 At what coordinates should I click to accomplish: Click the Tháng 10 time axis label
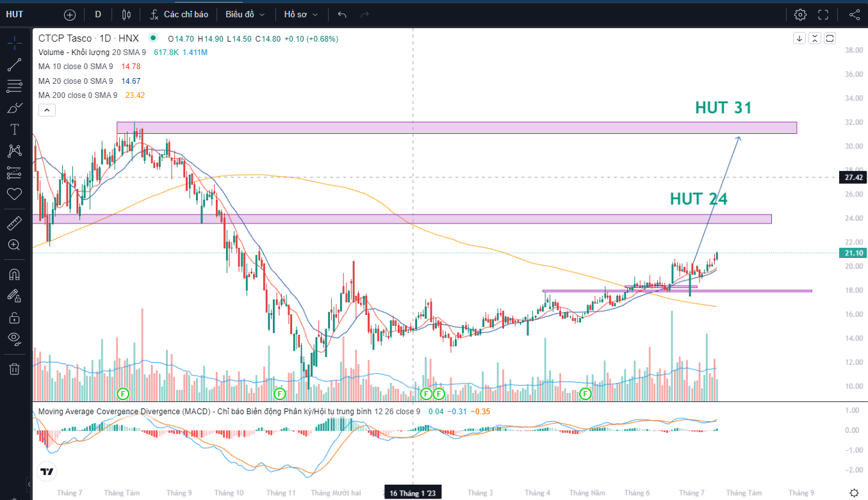pyautogui.click(x=229, y=493)
